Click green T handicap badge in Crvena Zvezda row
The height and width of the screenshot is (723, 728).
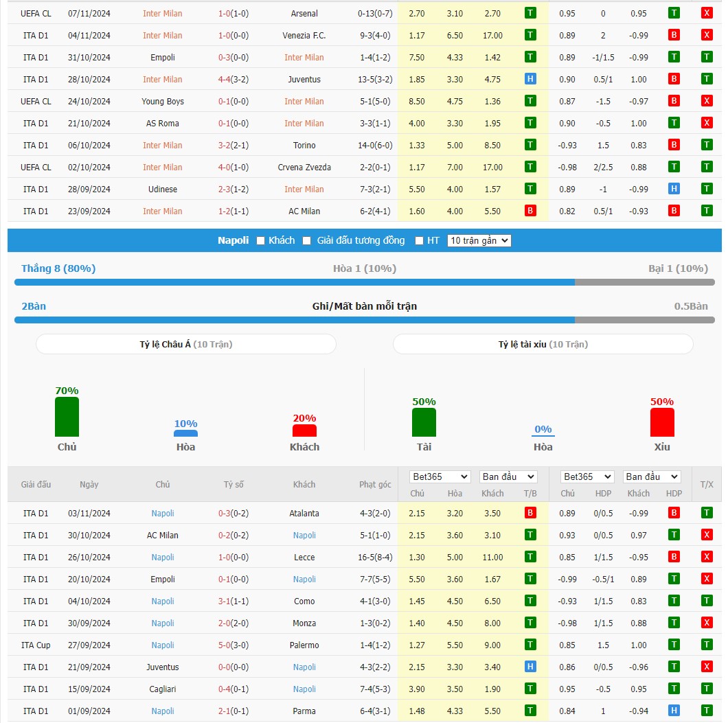[x=673, y=167]
